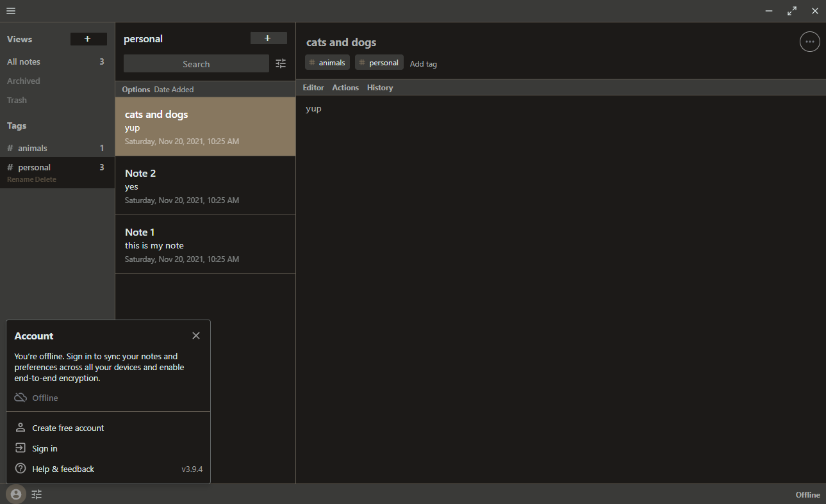This screenshot has height=504, width=826.
Task: Open the History tab of the note
Action: click(x=380, y=88)
